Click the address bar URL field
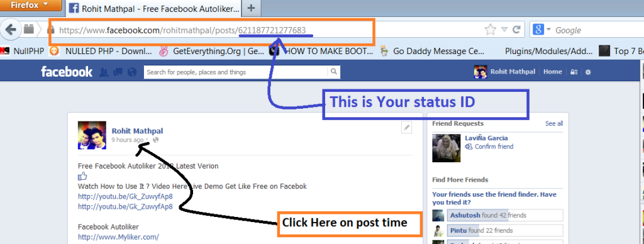This screenshot has height=244, width=644. pyautogui.click(x=263, y=30)
